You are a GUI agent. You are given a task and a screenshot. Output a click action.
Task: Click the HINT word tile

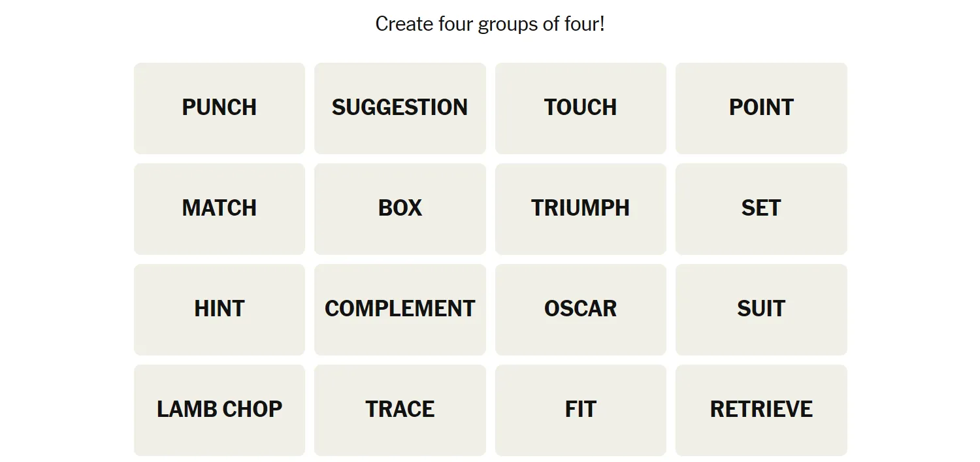coord(220,310)
